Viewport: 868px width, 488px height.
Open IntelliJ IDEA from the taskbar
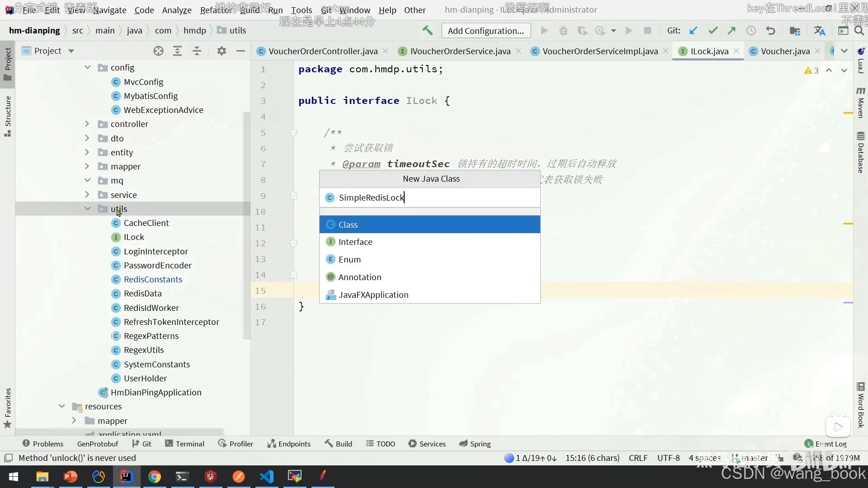[x=126, y=476]
